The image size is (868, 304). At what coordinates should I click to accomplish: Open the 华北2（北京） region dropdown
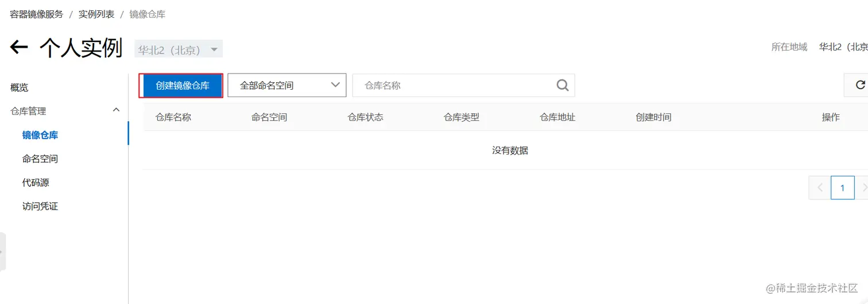point(179,49)
